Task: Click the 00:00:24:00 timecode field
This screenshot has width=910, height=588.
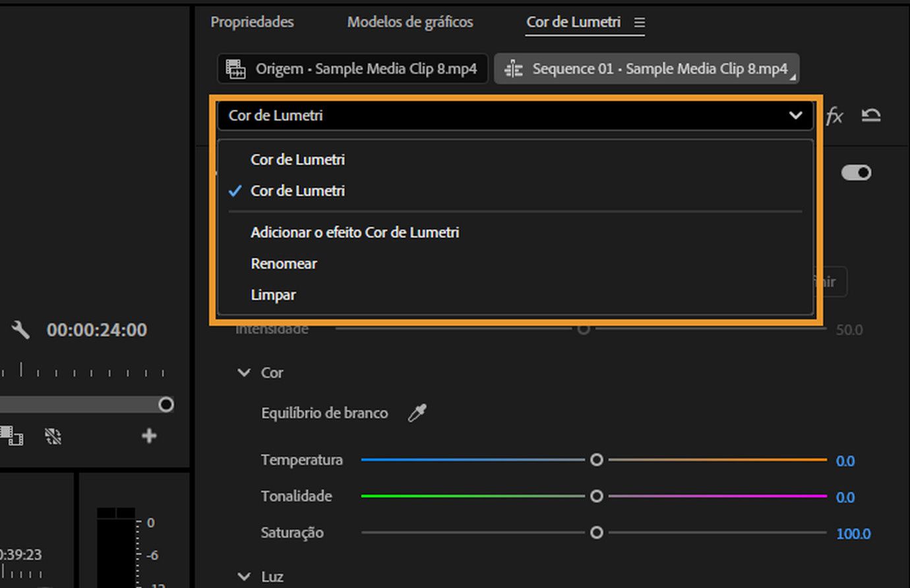Action: 96,330
